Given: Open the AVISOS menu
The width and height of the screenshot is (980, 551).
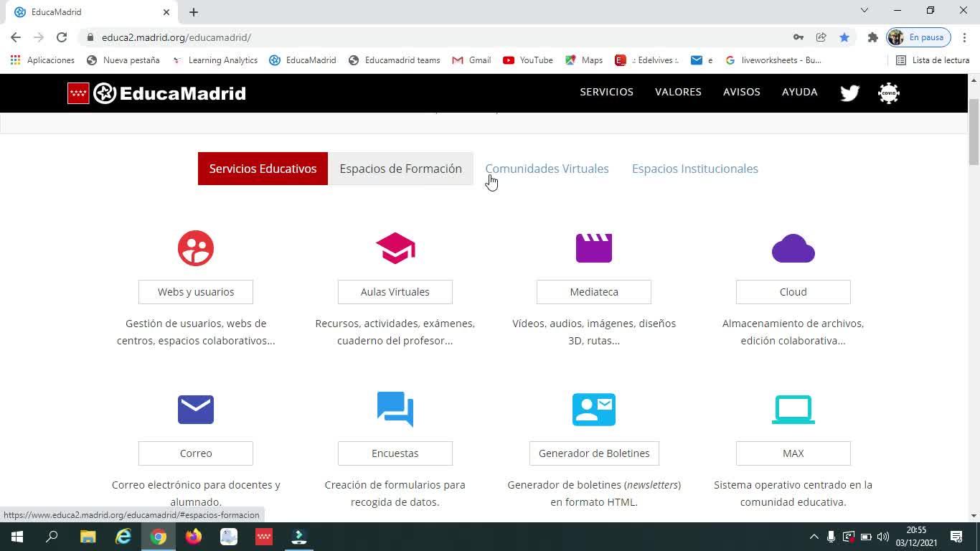Looking at the screenshot, I should coord(742,92).
